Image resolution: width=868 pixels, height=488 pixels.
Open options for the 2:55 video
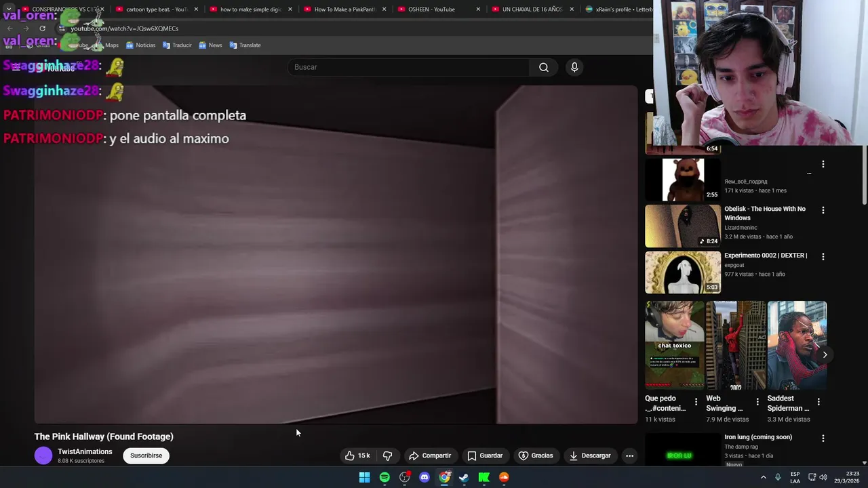click(x=823, y=164)
